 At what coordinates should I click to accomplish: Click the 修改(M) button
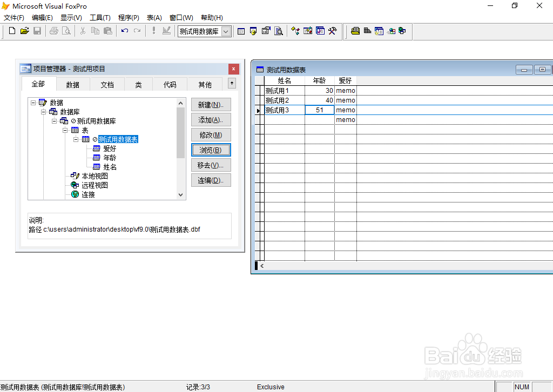pos(211,135)
